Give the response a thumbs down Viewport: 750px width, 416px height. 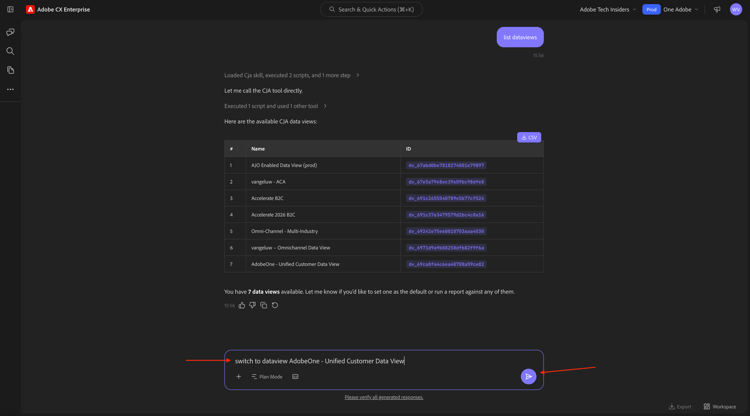(x=253, y=305)
